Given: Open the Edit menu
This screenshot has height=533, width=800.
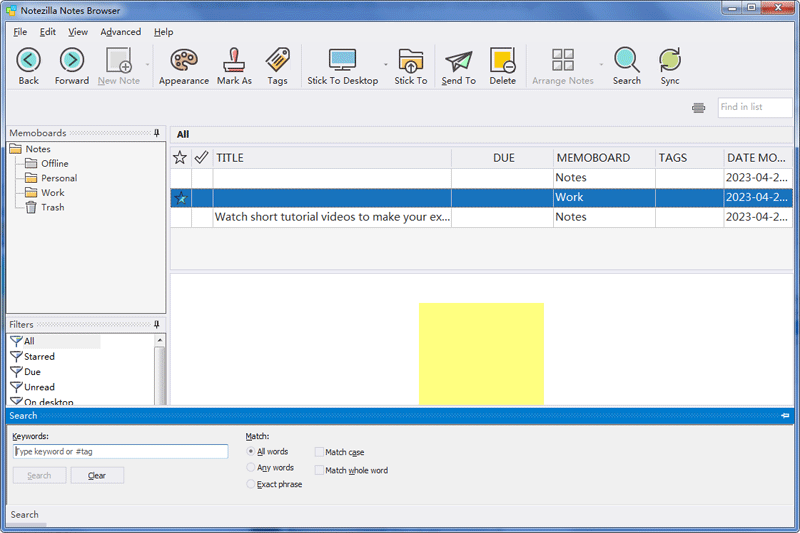Looking at the screenshot, I should click(48, 32).
